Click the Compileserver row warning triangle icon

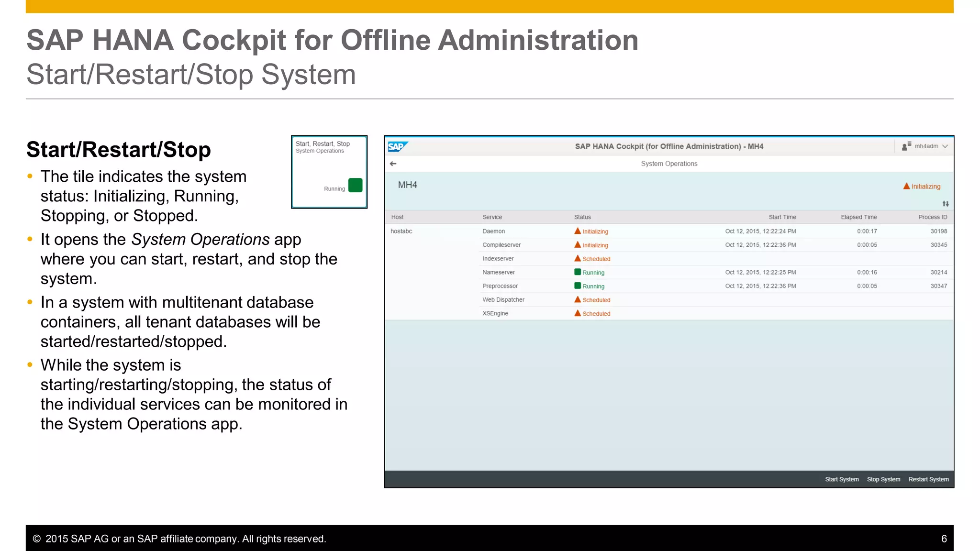pos(578,245)
